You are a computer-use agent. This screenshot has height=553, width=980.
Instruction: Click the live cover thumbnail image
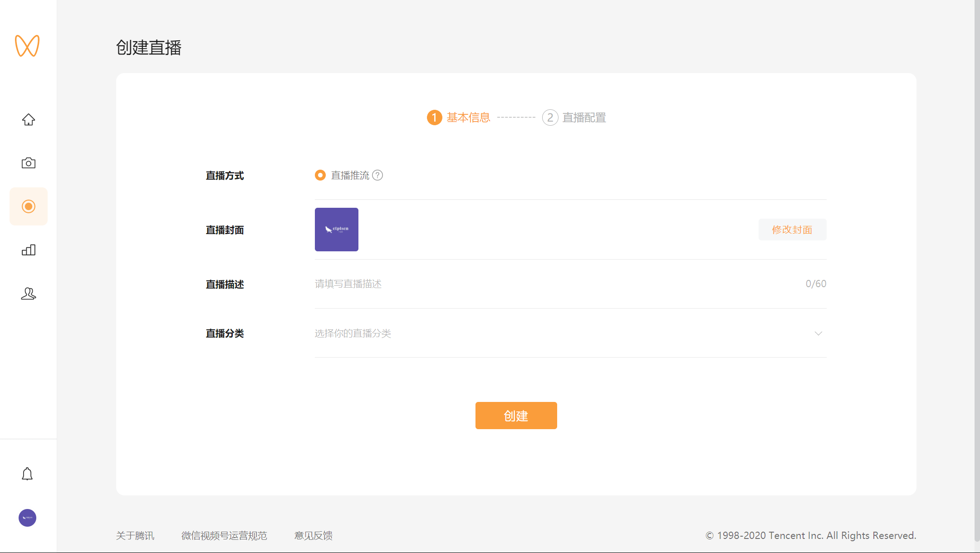(336, 229)
